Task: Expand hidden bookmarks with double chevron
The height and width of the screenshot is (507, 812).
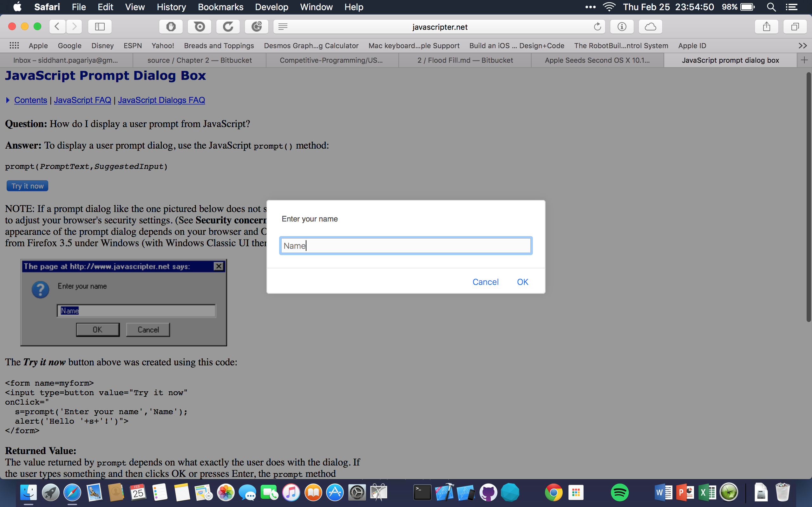Action: click(x=802, y=46)
